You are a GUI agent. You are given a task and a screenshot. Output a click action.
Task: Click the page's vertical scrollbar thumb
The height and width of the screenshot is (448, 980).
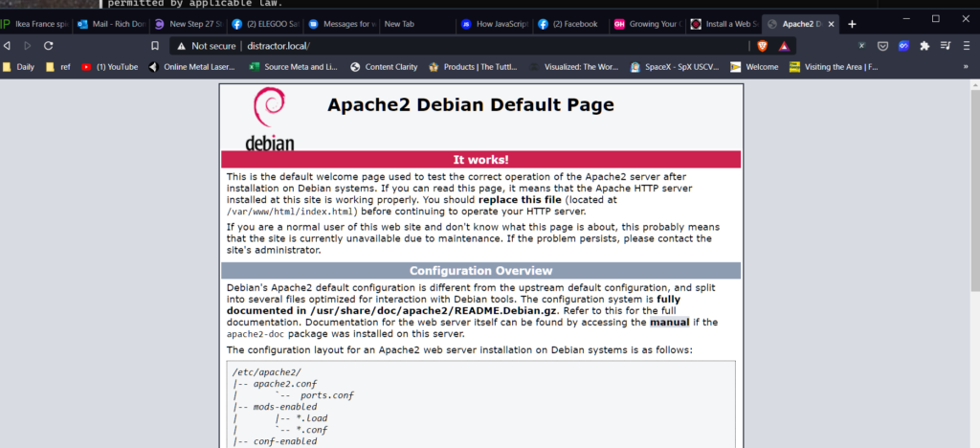point(974,190)
